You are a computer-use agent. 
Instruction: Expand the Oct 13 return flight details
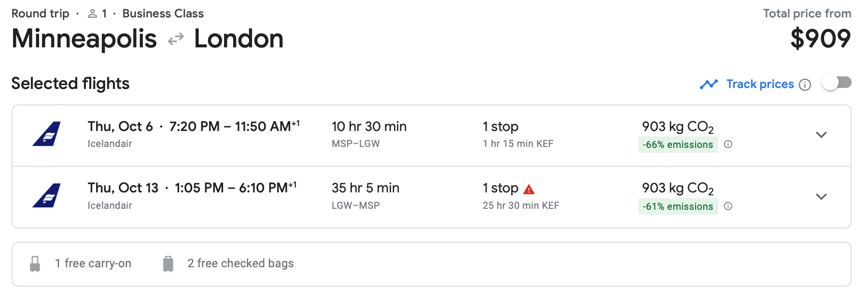click(821, 197)
